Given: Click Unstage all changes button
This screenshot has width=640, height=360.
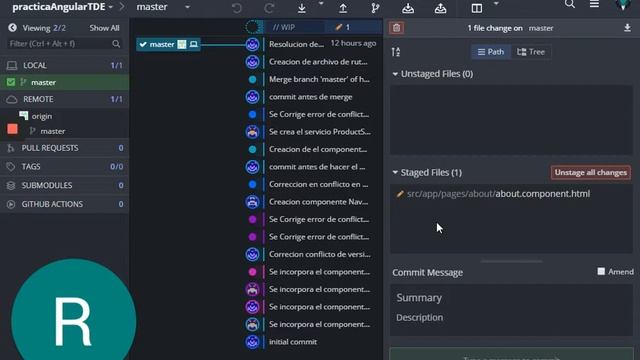Looking at the screenshot, I should (x=590, y=173).
